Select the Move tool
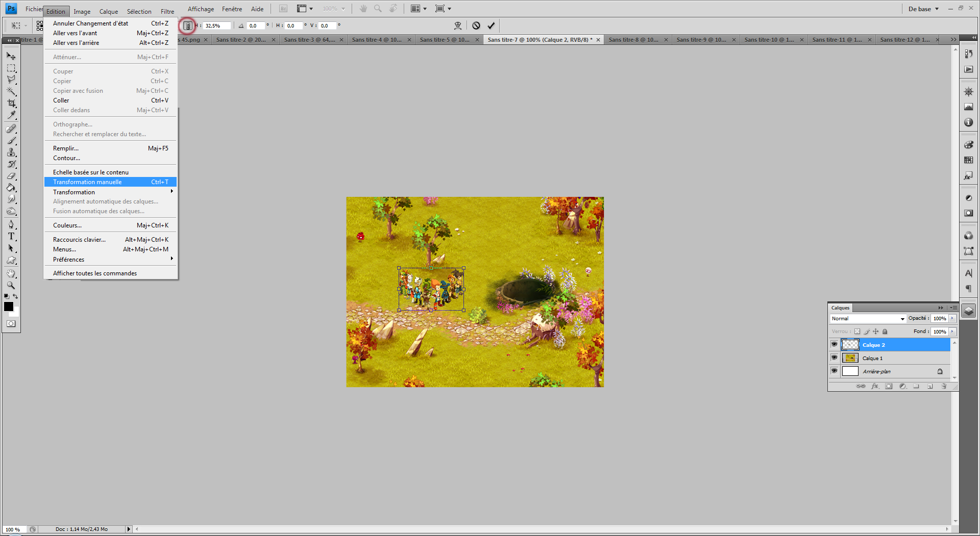980x536 pixels. pos(11,56)
